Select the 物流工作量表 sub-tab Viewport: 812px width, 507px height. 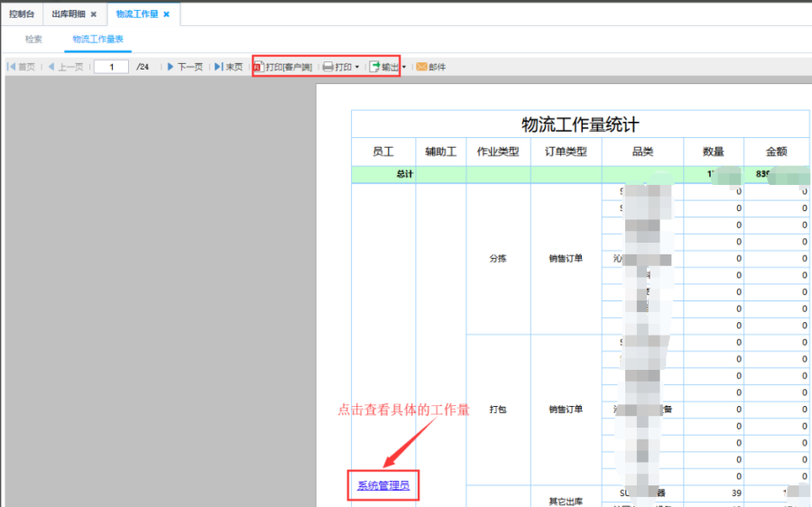click(98, 40)
